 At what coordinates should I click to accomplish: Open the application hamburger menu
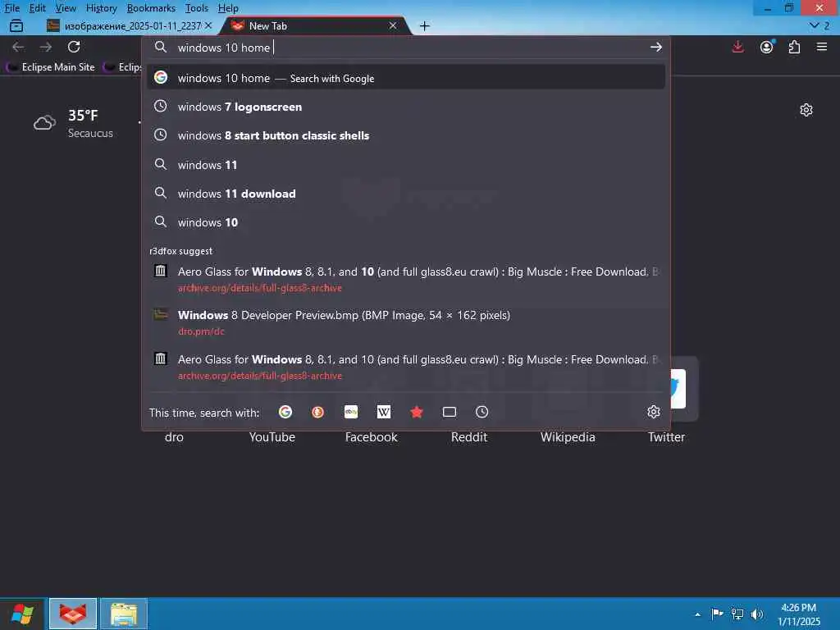[822, 47]
